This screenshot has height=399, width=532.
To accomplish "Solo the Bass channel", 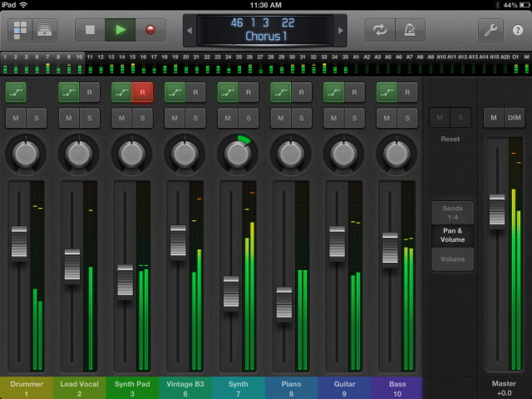I will [408, 118].
